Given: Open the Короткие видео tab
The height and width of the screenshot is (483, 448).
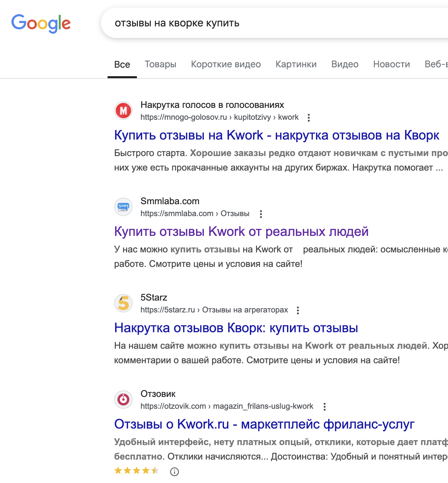Looking at the screenshot, I should [x=226, y=64].
